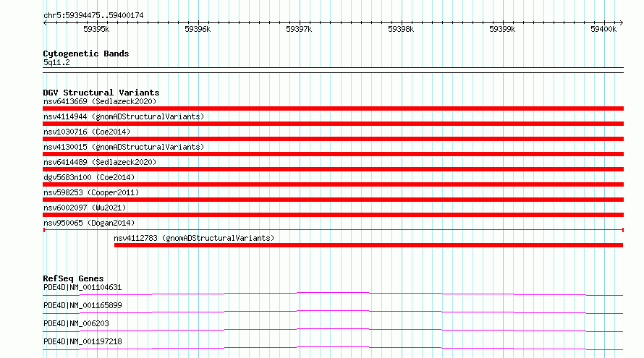Open transcript PDE4D|NM_006203 label
This screenshot has width=644, height=358.
(x=76, y=323)
